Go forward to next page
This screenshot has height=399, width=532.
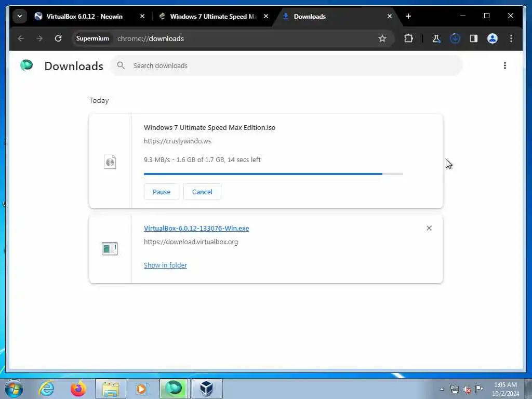(x=39, y=38)
